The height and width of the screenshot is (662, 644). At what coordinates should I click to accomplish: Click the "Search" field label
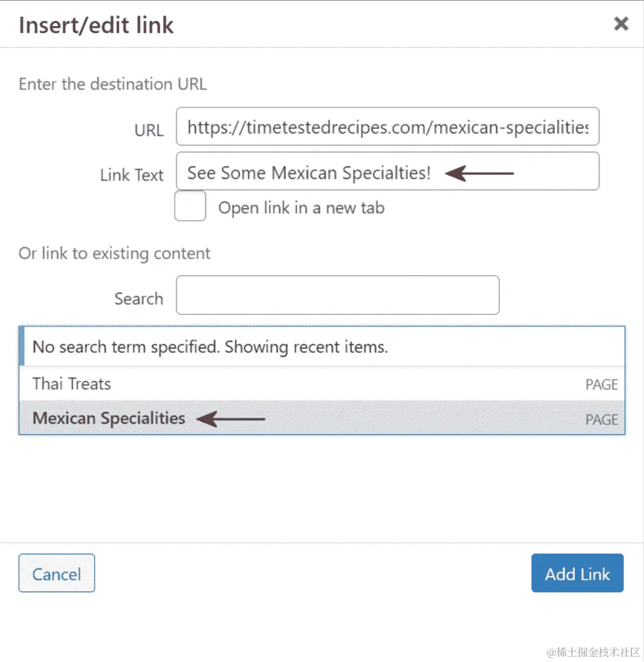tap(139, 299)
